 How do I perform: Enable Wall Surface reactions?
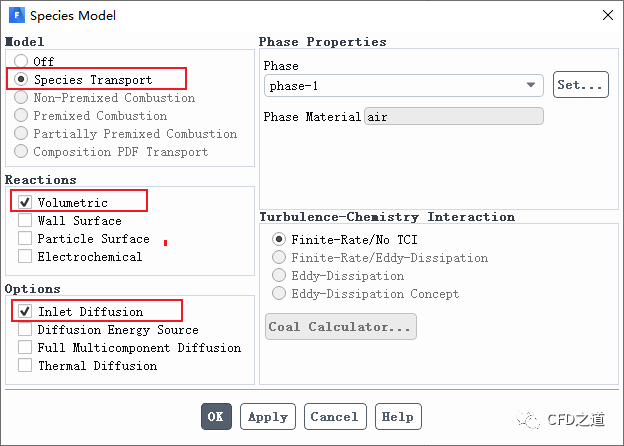[25, 221]
